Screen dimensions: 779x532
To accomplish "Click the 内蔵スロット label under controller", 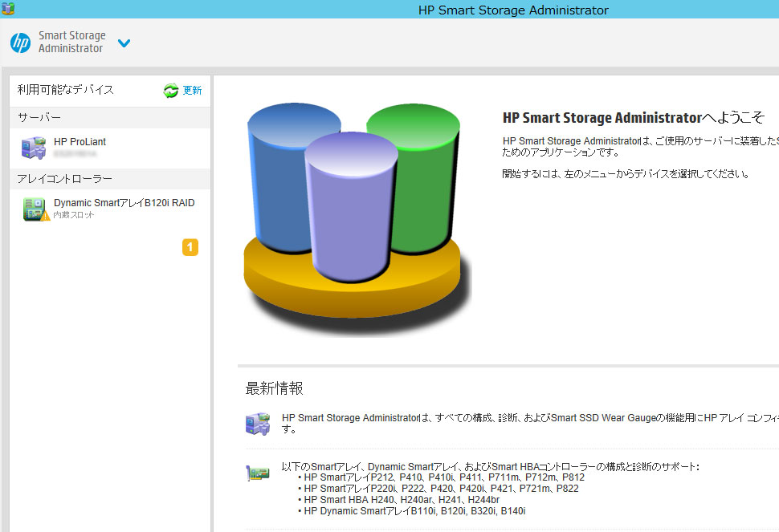I will click(74, 215).
